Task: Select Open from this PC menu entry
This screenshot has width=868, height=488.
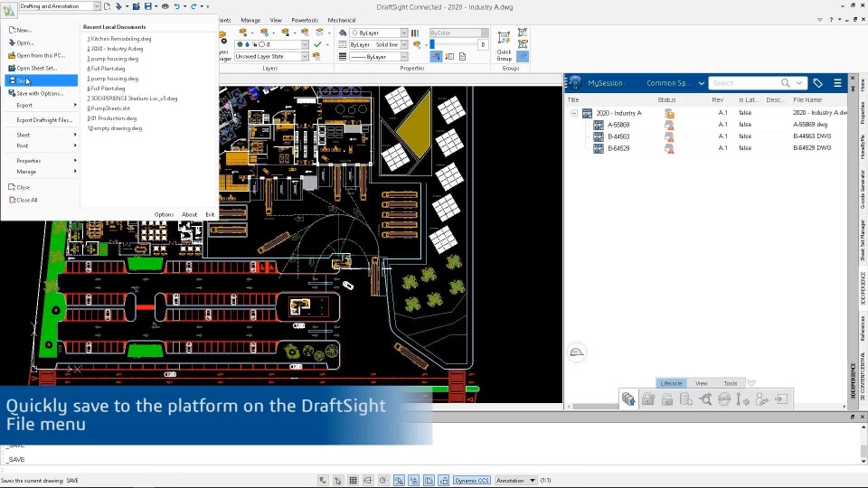Action: coord(36,55)
